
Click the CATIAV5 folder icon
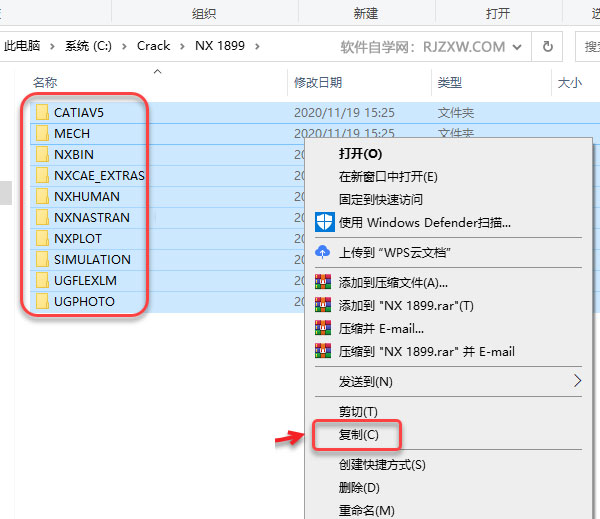coord(42,113)
